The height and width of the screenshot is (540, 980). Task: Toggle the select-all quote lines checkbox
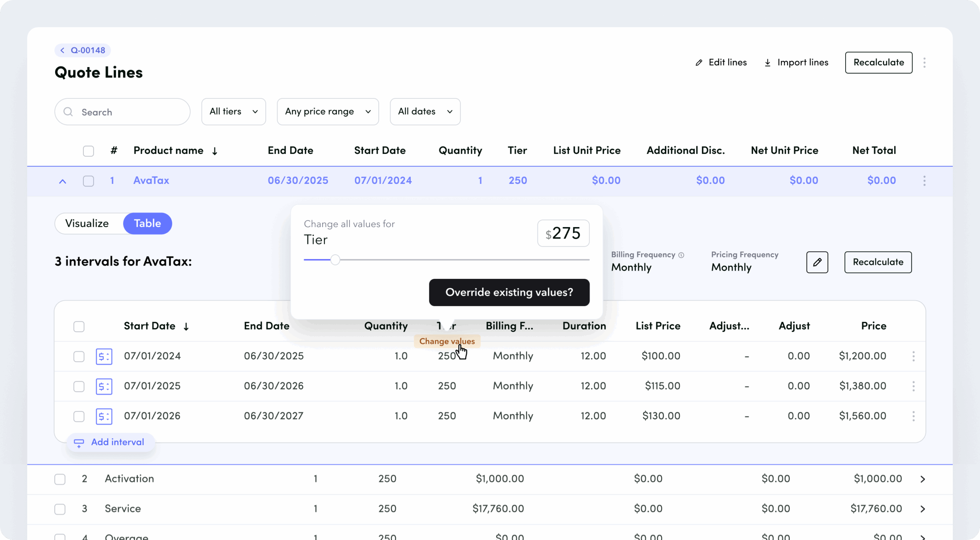(x=88, y=151)
